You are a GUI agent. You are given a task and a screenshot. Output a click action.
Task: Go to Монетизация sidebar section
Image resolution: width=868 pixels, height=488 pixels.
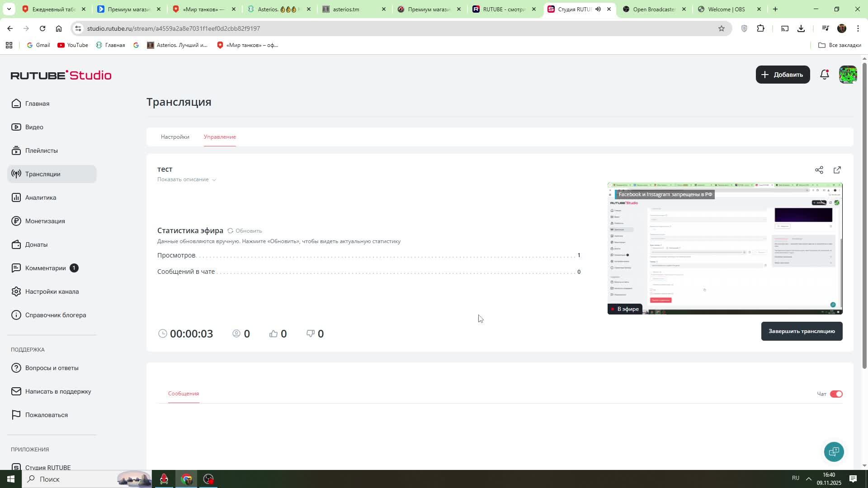[45, 221]
